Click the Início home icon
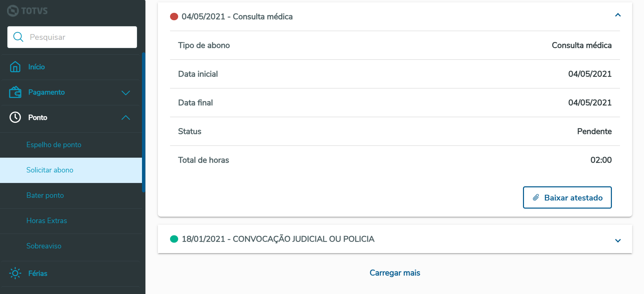The height and width of the screenshot is (294, 644). 15,67
